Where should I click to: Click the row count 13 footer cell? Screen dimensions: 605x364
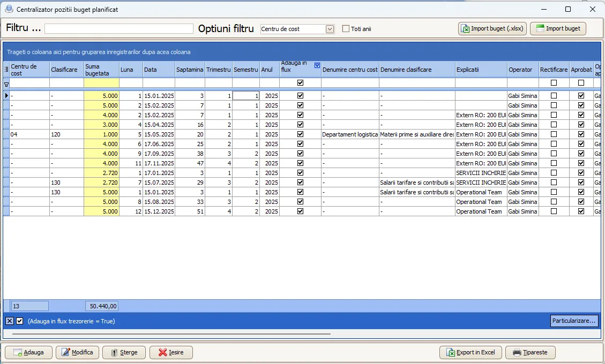tap(29, 306)
